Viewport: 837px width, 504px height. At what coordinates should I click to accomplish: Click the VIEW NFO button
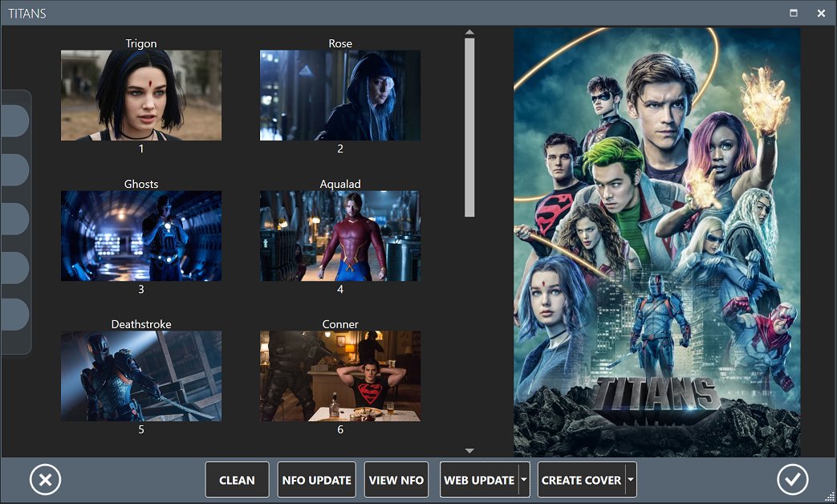[396, 479]
